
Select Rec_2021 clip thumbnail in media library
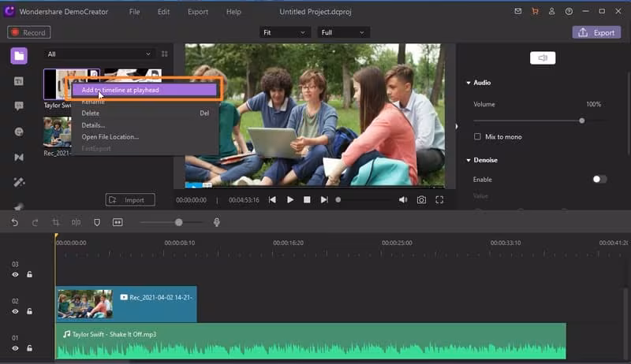coord(57,132)
